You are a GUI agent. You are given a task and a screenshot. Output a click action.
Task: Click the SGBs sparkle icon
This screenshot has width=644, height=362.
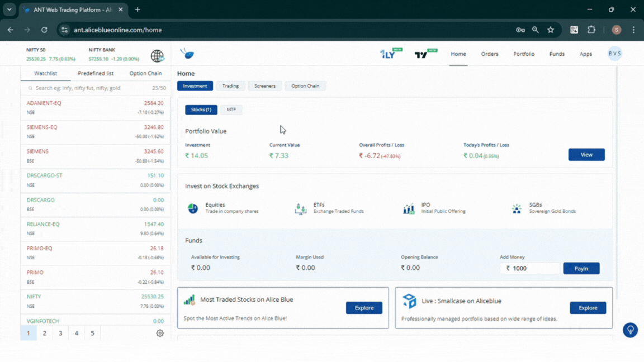(517, 208)
